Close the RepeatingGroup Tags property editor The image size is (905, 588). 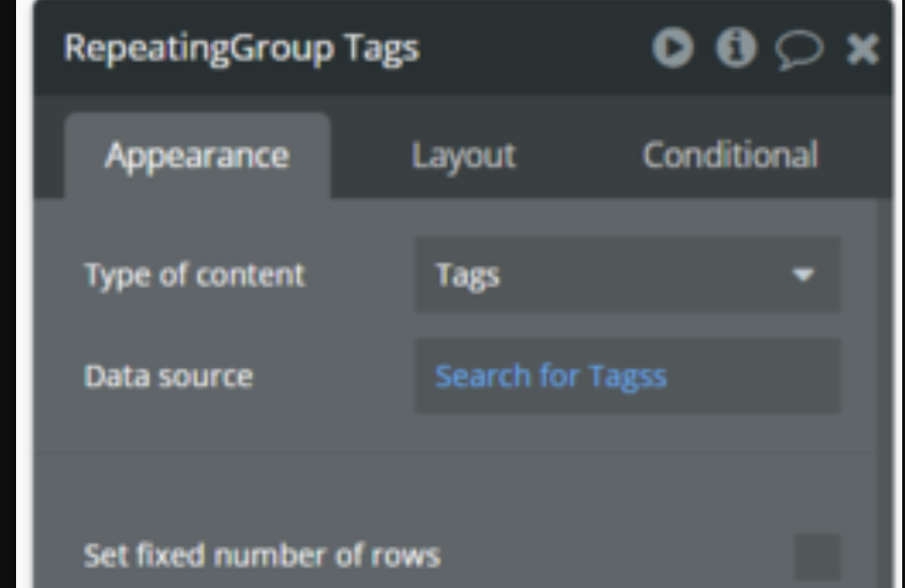pos(862,48)
